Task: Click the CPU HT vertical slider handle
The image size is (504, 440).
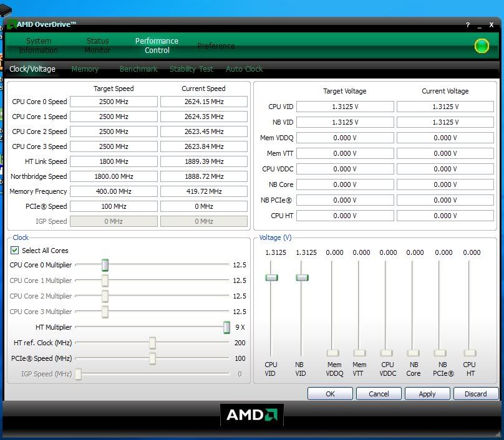Action: click(470, 353)
